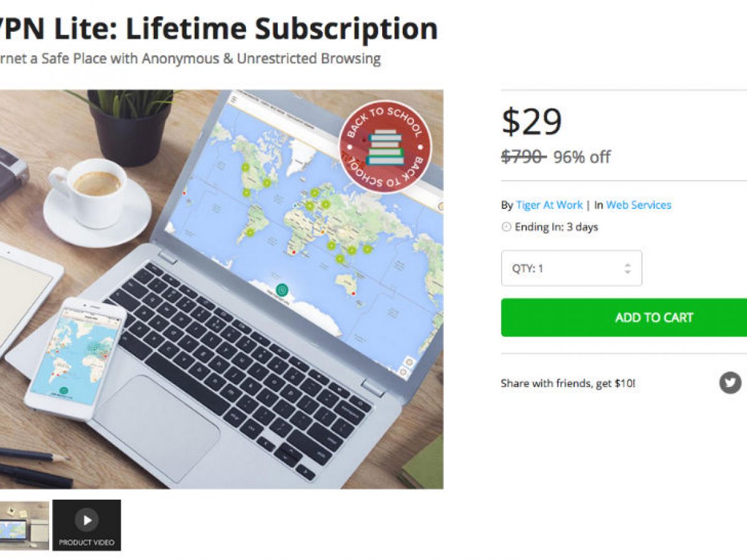Click the crossed-out $790 original price
747x560 pixels.
click(524, 157)
